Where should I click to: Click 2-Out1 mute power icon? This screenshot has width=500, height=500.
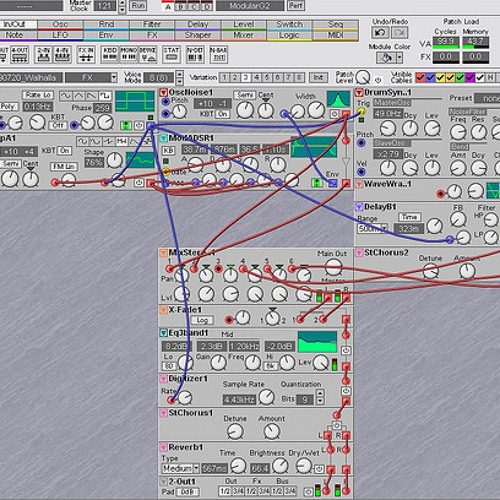click(308, 492)
